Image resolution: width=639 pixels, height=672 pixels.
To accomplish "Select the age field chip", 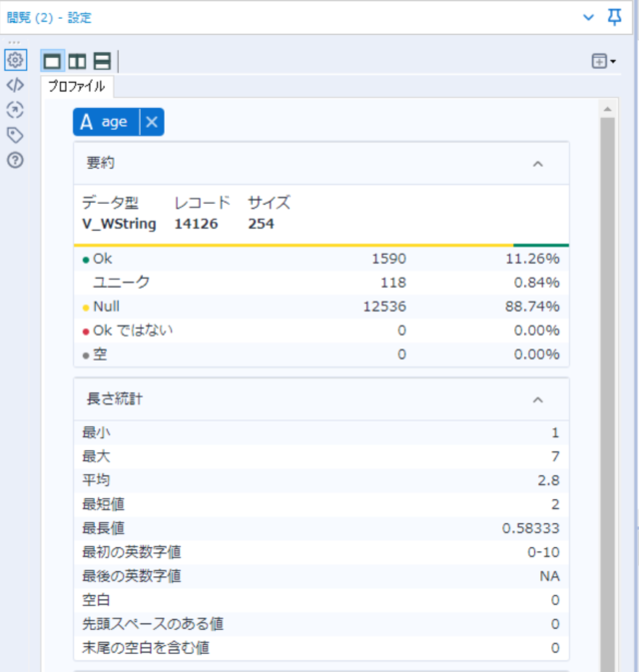I will click(x=106, y=122).
